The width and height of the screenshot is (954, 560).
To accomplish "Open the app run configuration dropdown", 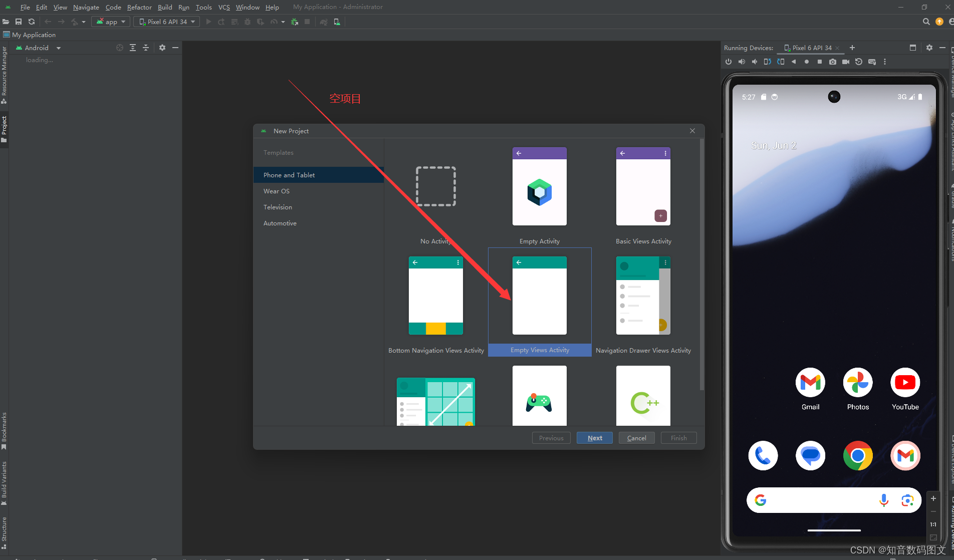I will [x=111, y=22].
